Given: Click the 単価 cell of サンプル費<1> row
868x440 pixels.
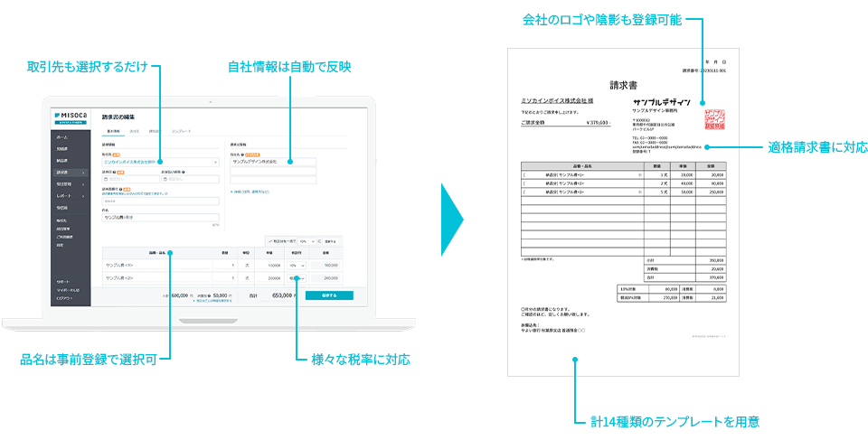Looking at the screenshot, I should 269,265.
